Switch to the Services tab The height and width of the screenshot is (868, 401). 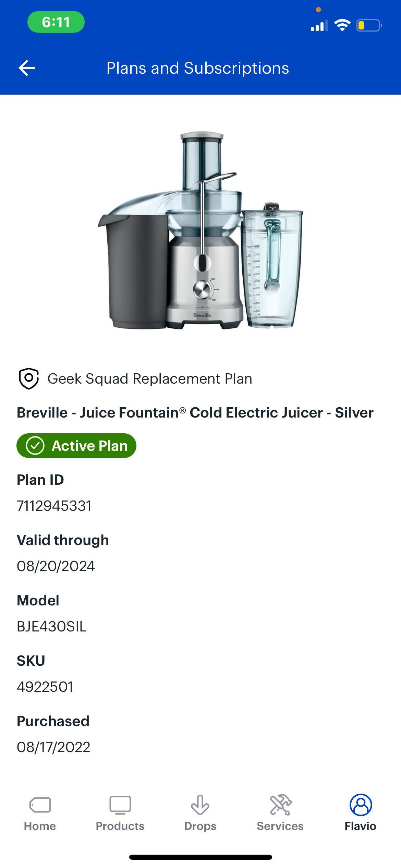pyautogui.click(x=280, y=812)
